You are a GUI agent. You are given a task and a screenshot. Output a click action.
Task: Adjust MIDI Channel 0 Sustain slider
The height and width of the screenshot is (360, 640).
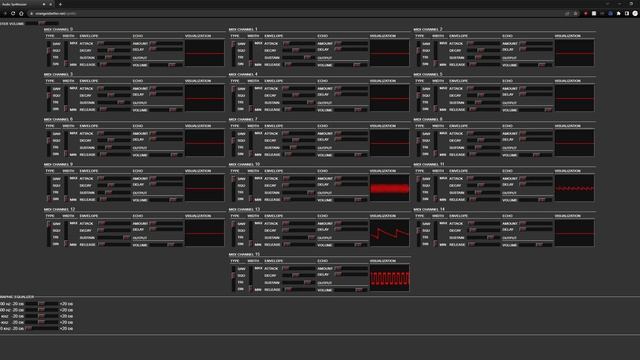click(x=114, y=58)
